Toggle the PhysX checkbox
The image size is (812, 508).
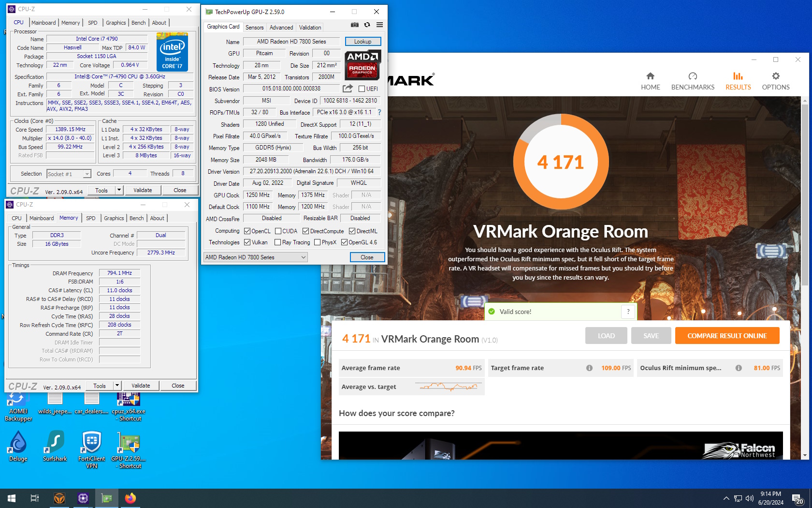click(x=317, y=242)
